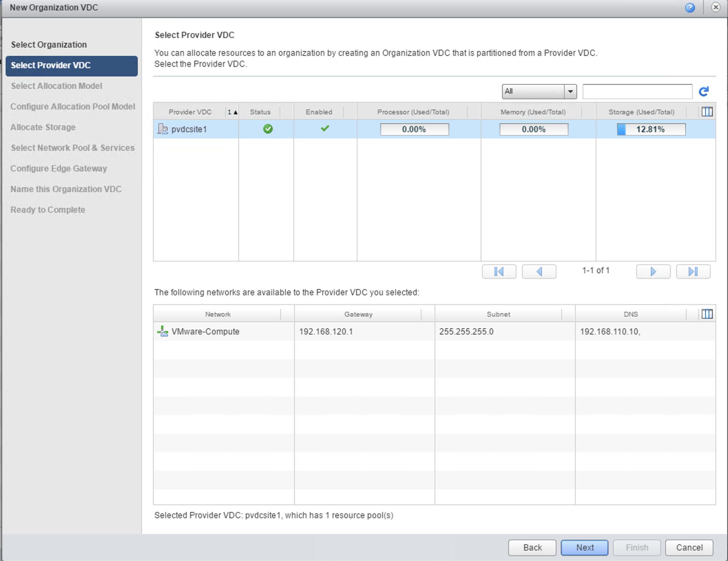Click the Next button

click(584, 547)
